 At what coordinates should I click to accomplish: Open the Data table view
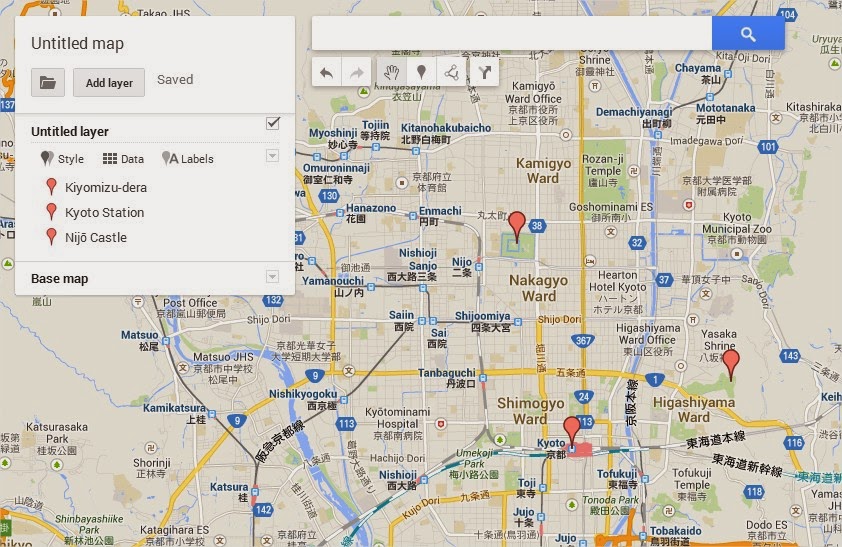(x=124, y=159)
